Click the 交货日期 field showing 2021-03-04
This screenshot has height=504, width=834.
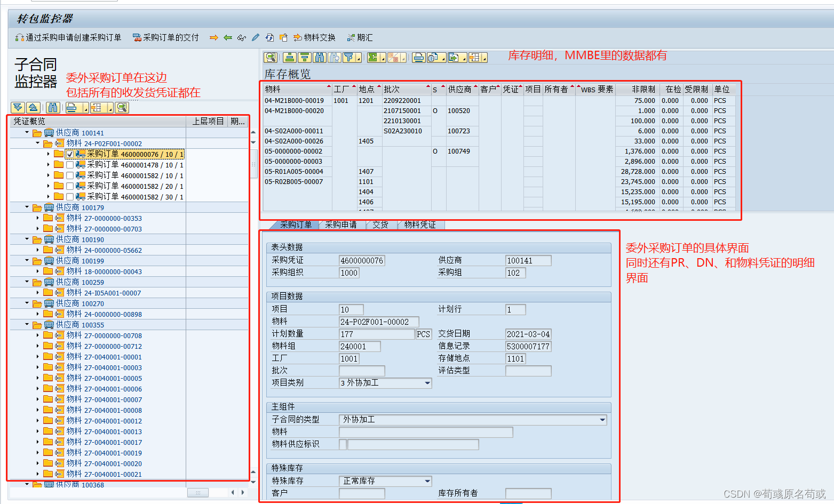pos(528,334)
